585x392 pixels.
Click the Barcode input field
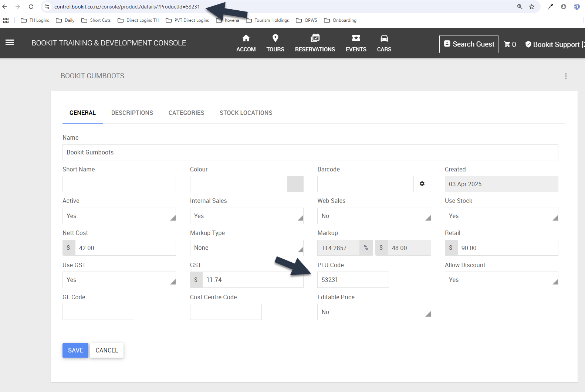click(365, 184)
